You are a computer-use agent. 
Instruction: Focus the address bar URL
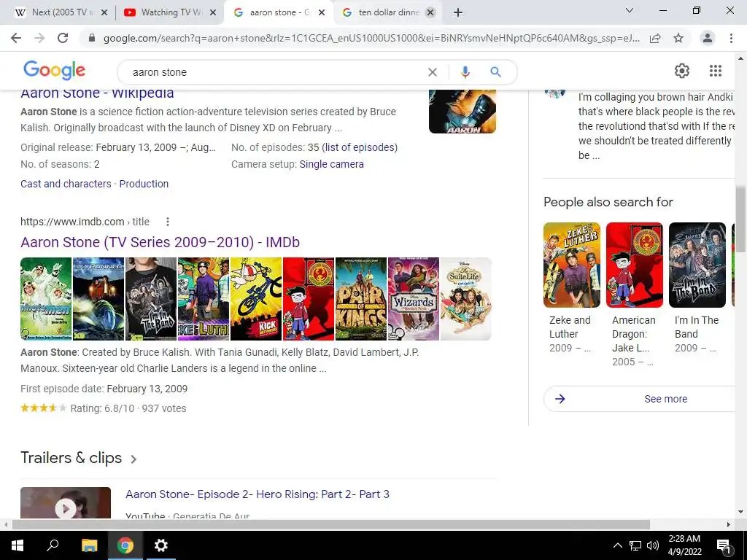tap(371, 38)
